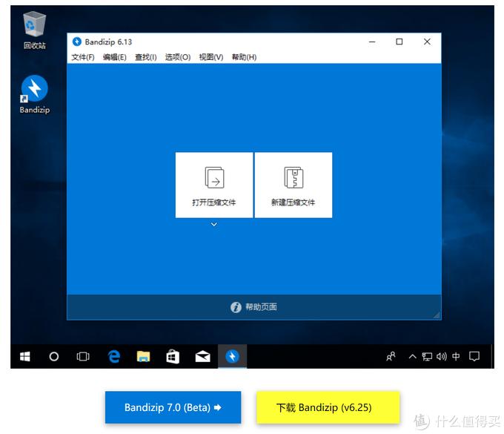Open the Windows Start menu
The width and height of the screenshot is (504, 434).
click(x=25, y=356)
